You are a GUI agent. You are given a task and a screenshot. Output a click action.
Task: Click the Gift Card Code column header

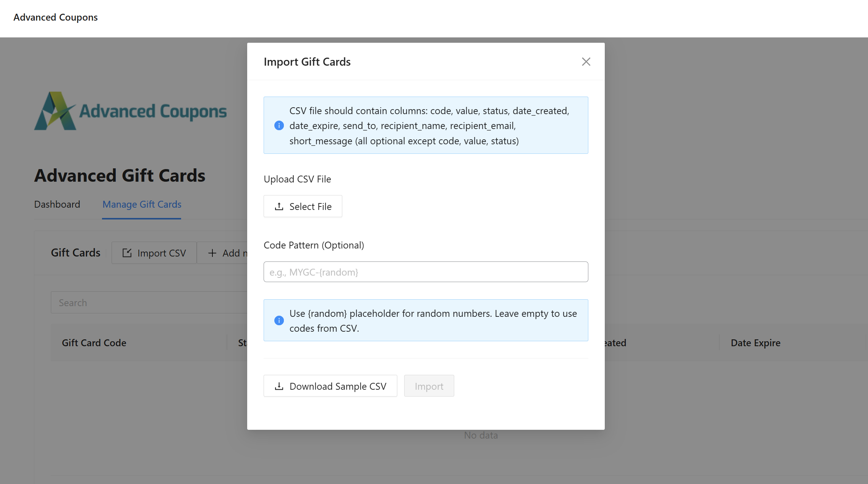pos(94,342)
